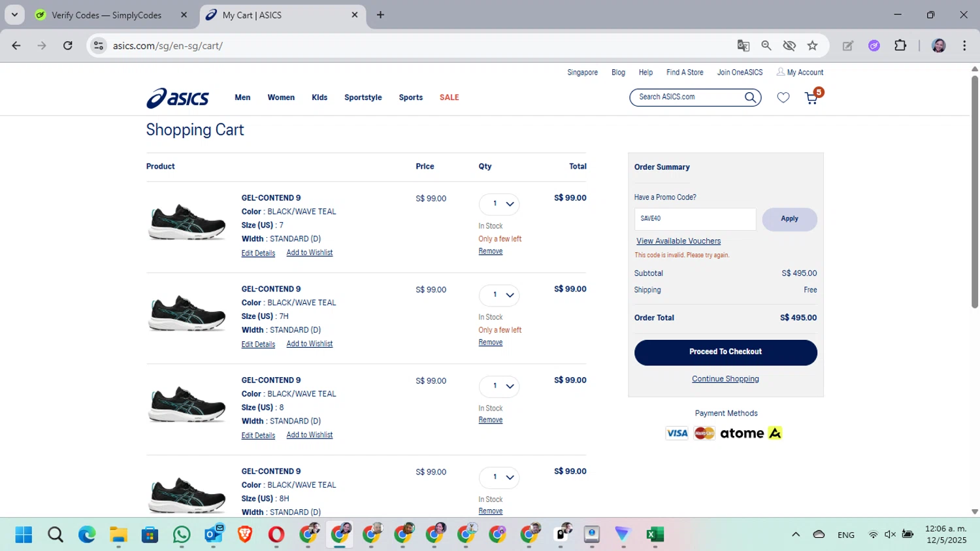Reload the page with the refresh icon

click(68, 46)
